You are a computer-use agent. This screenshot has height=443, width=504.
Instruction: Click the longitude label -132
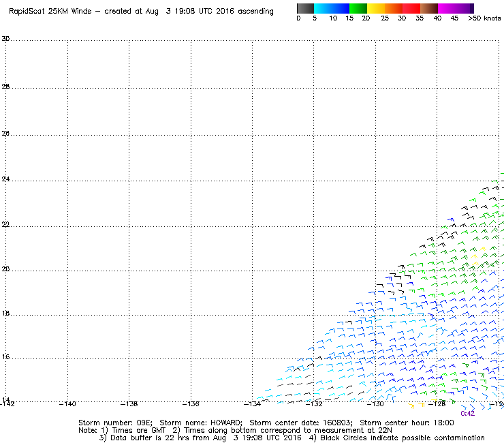[314, 403]
